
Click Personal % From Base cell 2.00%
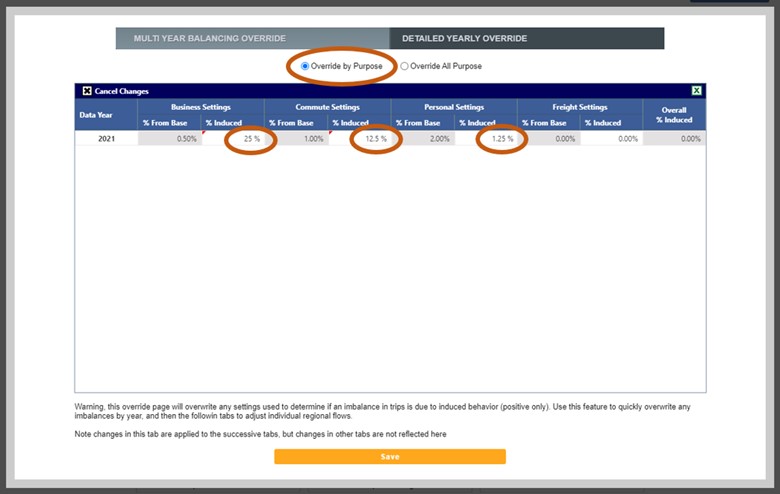tap(422, 139)
